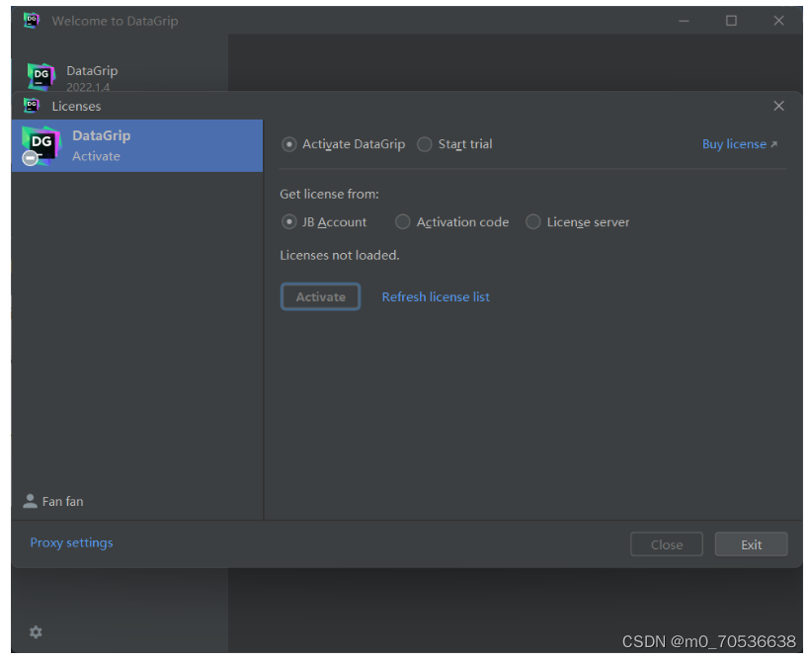
Task: Click the Licenses not loaded message
Action: 340,255
